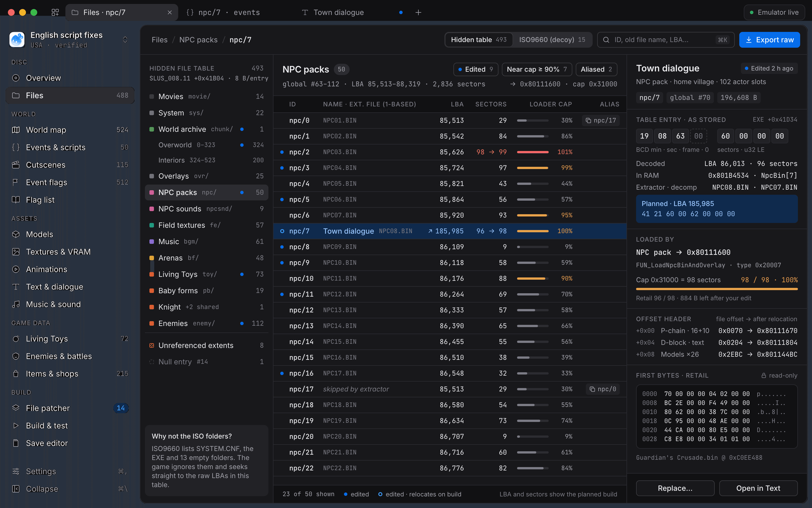Open a new tab with plus
This screenshot has height=508, width=812.
coord(418,12)
